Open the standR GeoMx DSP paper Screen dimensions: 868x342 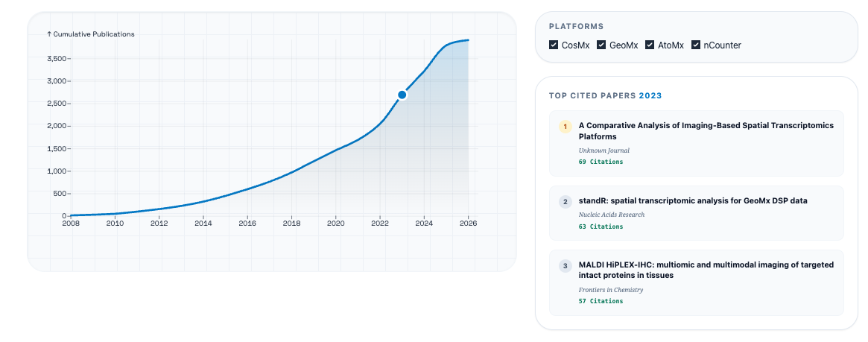[692, 200]
